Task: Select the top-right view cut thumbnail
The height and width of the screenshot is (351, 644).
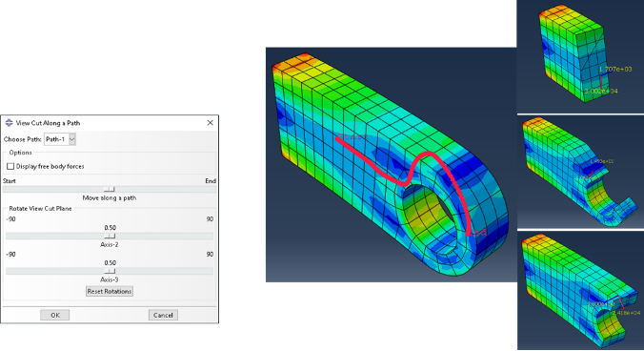Action: click(580, 56)
